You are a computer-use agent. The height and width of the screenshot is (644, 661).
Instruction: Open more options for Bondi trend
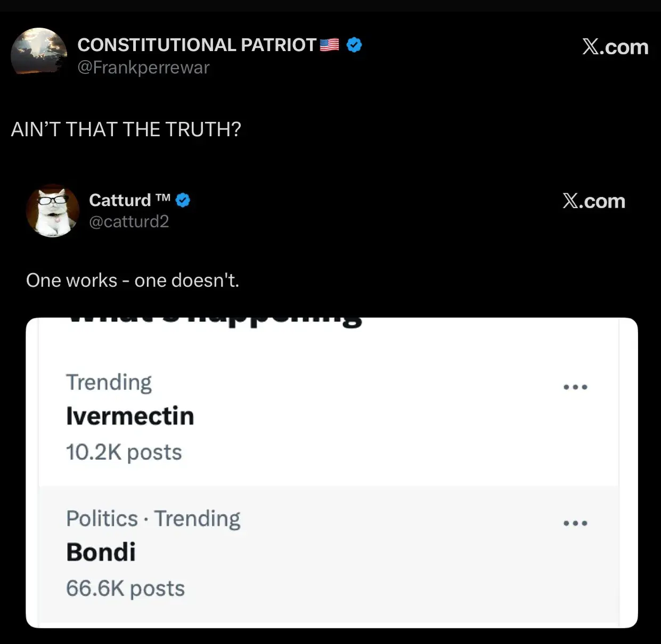(x=575, y=523)
